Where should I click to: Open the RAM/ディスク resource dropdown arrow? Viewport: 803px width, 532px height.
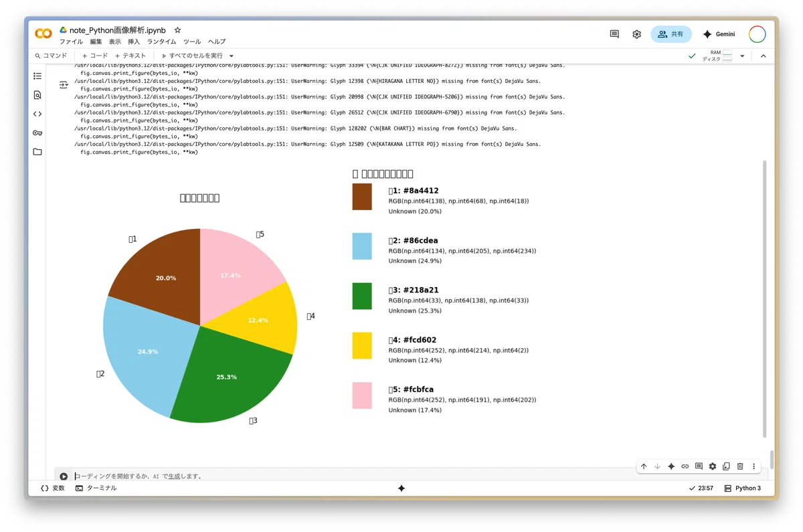(742, 56)
